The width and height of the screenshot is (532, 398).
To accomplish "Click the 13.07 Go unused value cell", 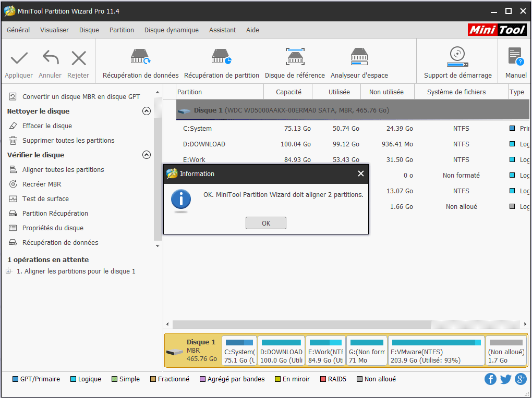I will click(400, 191).
